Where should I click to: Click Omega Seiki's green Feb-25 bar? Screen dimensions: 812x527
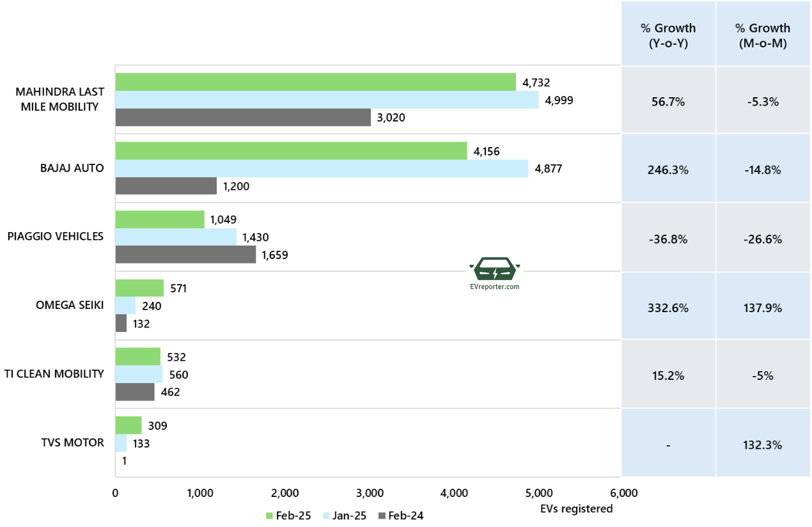coord(139,288)
